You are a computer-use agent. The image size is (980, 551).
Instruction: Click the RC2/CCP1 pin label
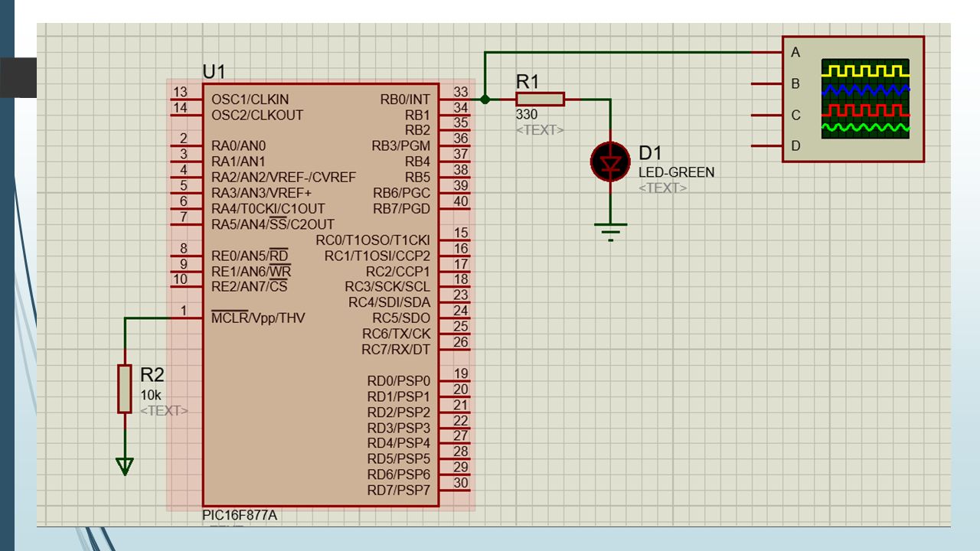[x=398, y=271]
